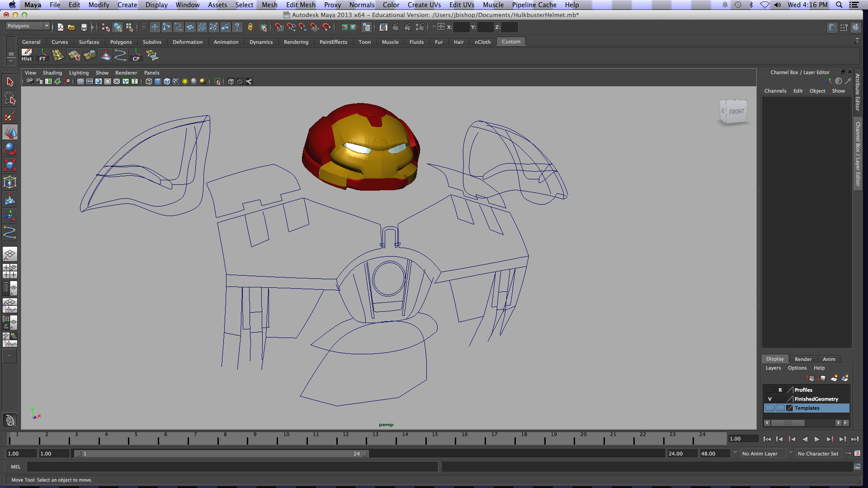Toggle the auto keyframe key icon
The width and height of the screenshot is (868, 488).
pyautogui.click(x=848, y=453)
